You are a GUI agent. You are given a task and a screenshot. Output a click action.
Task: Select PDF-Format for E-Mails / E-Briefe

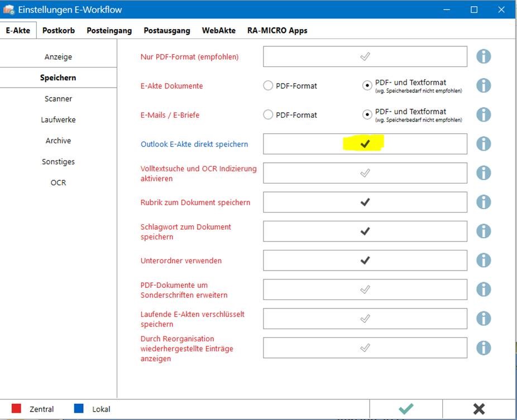268,115
